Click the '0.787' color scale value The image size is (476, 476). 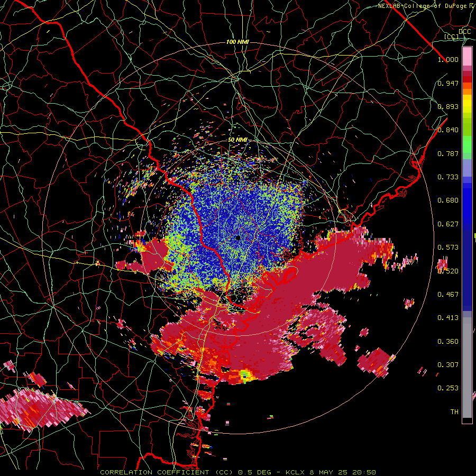tap(448, 153)
